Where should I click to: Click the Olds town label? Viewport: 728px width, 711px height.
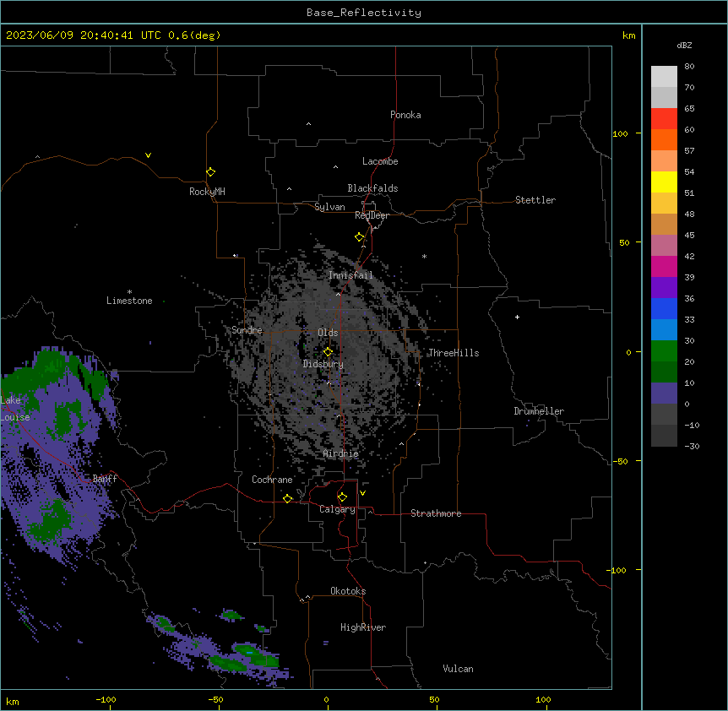328,333
